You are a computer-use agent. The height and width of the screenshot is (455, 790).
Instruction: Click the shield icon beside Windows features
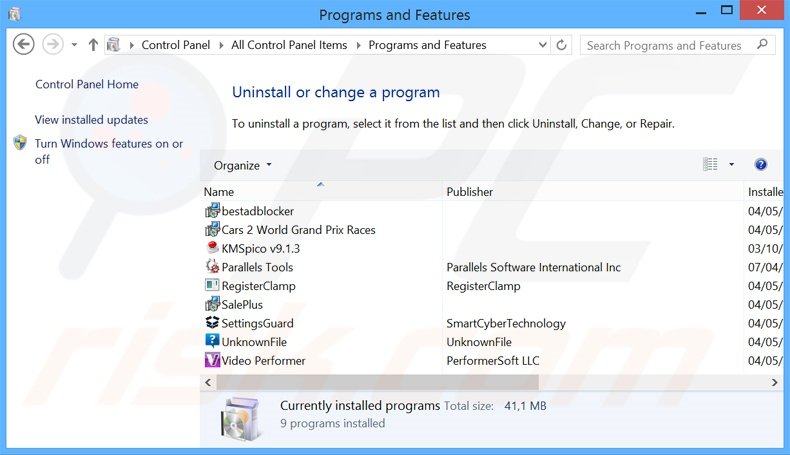click(x=20, y=143)
